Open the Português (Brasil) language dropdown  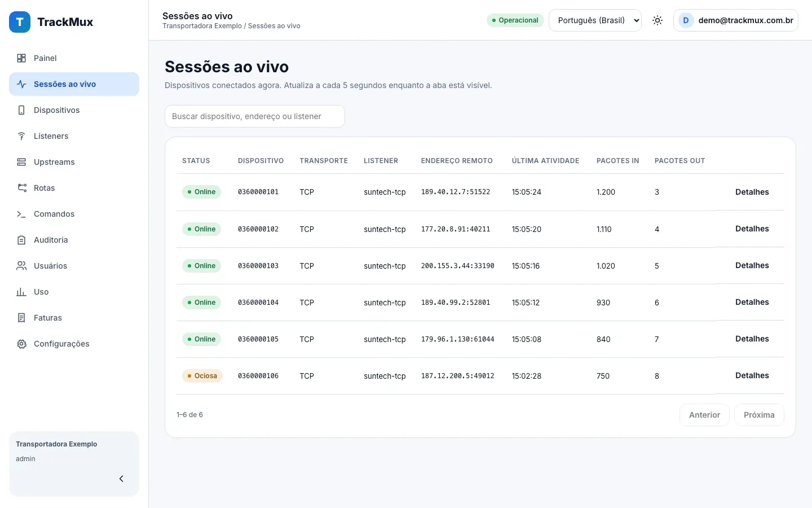(x=595, y=20)
